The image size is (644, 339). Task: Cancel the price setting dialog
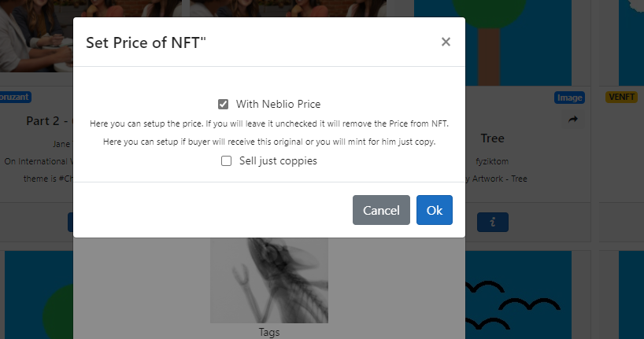[x=381, y=210]
